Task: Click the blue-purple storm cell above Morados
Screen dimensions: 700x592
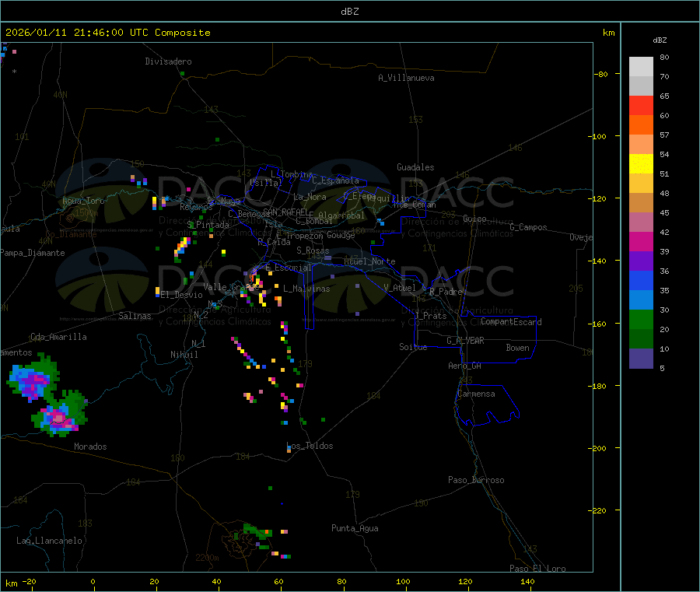Action: click(32, 379)
